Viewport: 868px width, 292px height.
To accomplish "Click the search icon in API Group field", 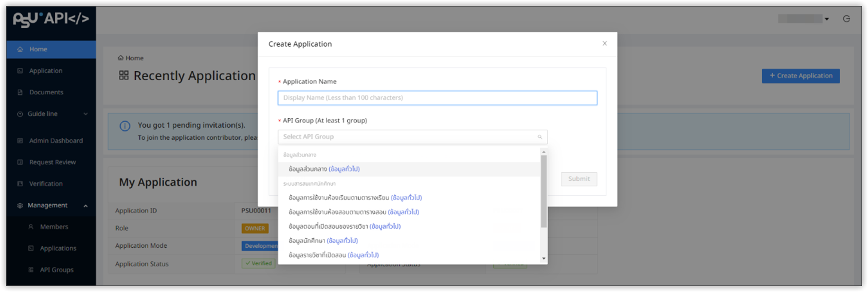I will (540, 137).
